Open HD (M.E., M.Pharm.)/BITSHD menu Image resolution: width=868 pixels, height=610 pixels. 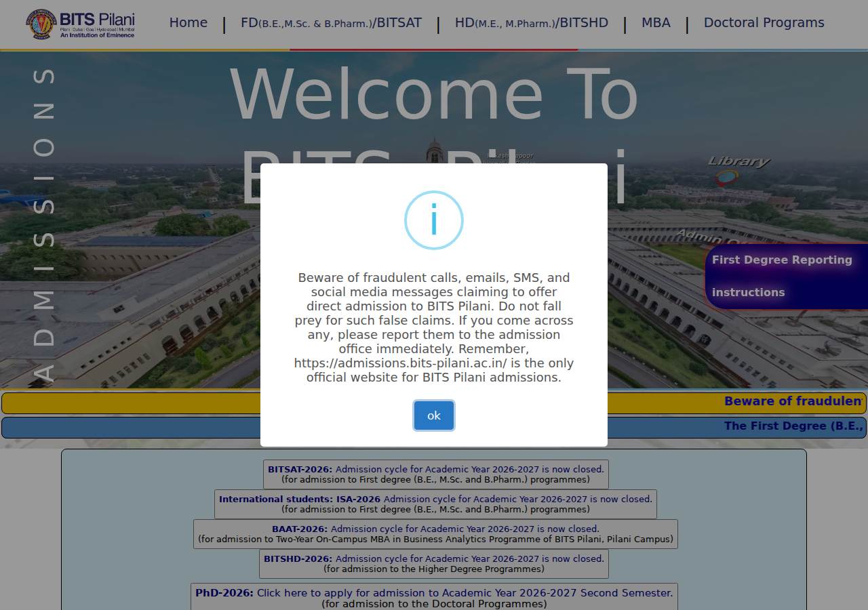click(532, 23)
